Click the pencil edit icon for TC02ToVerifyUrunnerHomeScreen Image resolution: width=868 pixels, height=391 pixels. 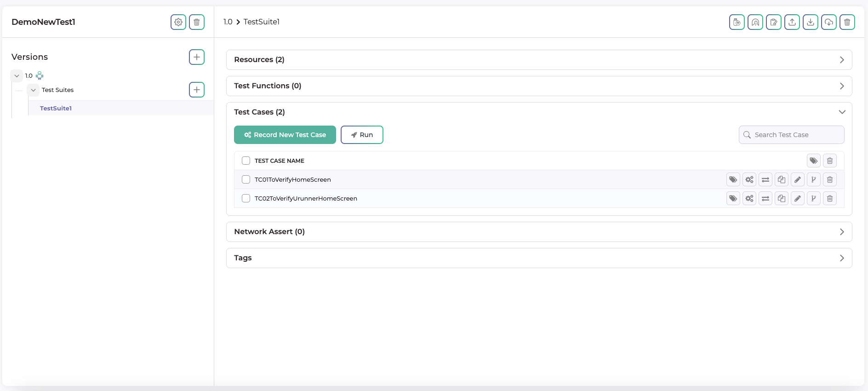[797, 199]
